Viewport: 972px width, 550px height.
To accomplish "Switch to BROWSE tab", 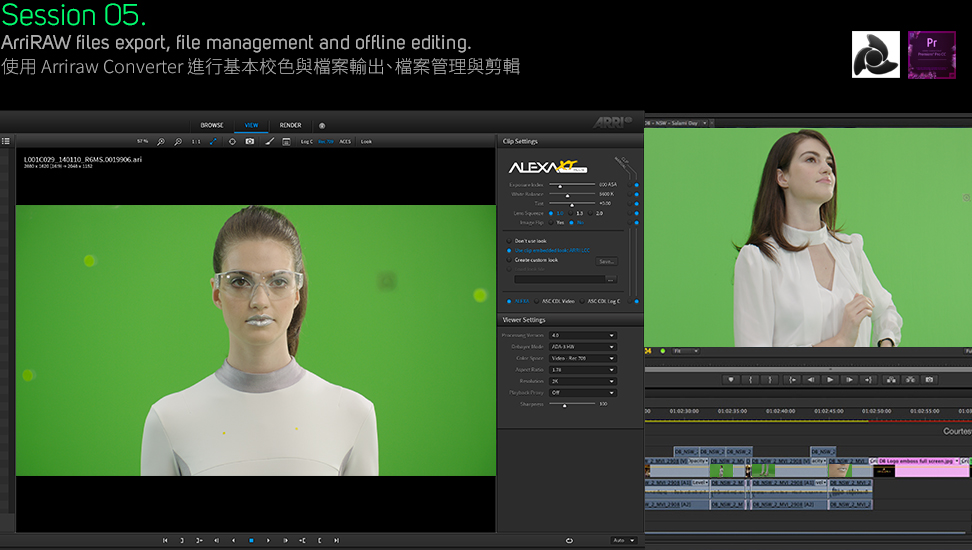I will pos(212,125).
